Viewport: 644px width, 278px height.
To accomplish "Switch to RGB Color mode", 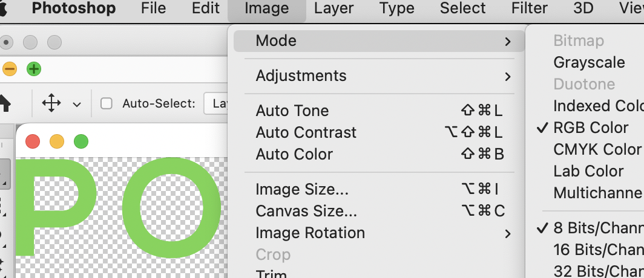I will point(591,128).
